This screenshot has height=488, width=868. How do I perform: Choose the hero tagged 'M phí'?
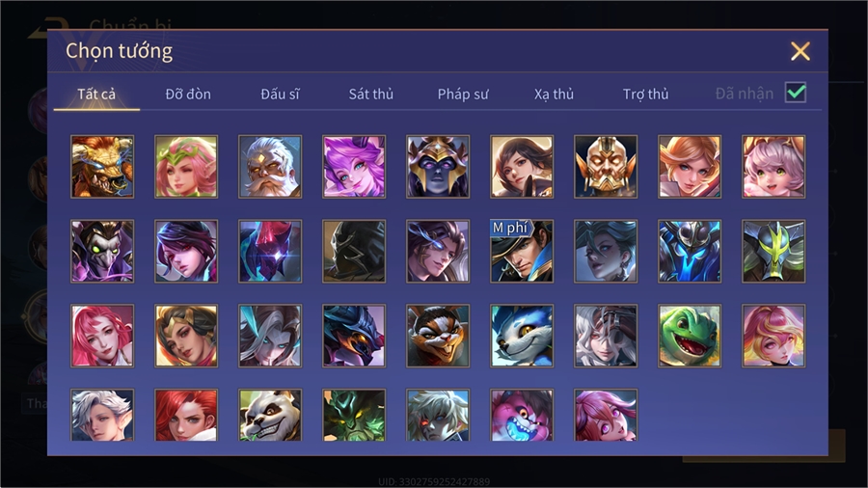click(x=522, y=251)
